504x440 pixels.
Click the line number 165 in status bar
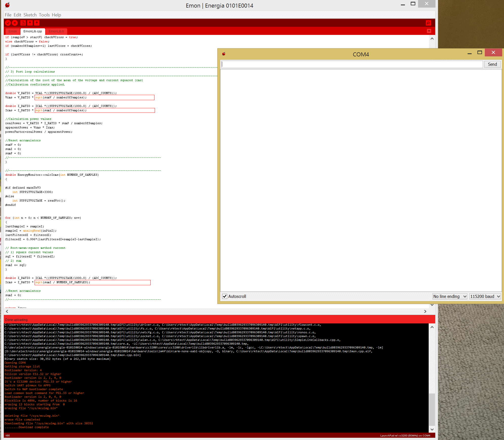pyautogui.click(x=8, y=435)
